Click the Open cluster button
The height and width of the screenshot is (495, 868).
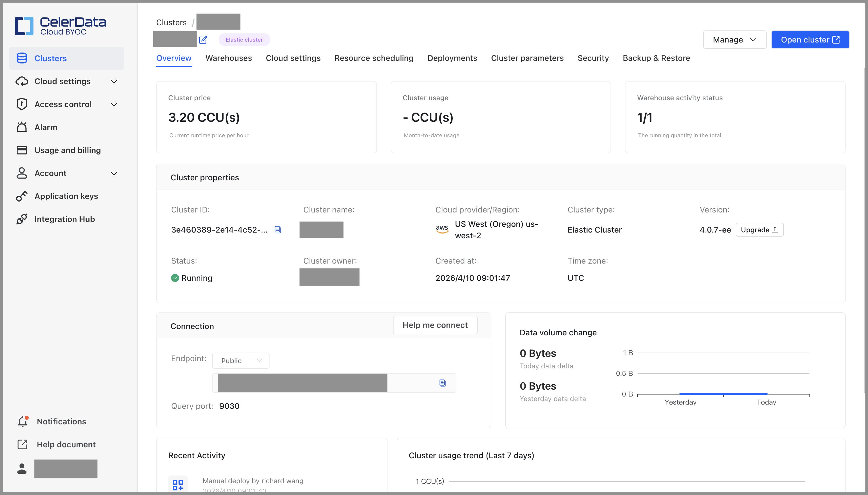tap(810, 39)
